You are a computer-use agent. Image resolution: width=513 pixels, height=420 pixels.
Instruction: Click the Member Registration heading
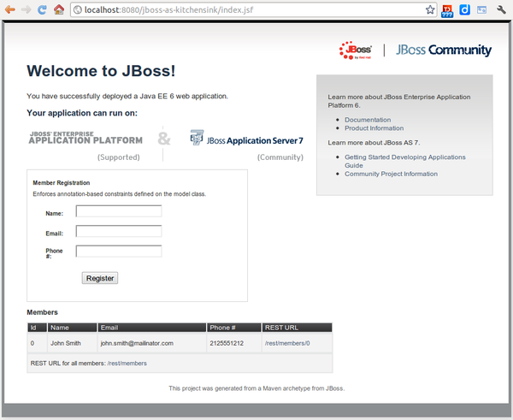tap(62, 183)
